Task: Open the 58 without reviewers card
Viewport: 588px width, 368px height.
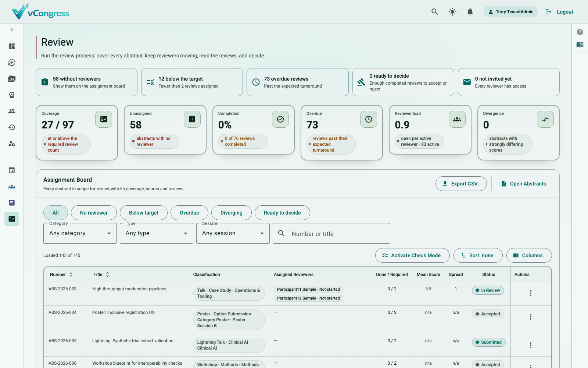Action: 86,82
